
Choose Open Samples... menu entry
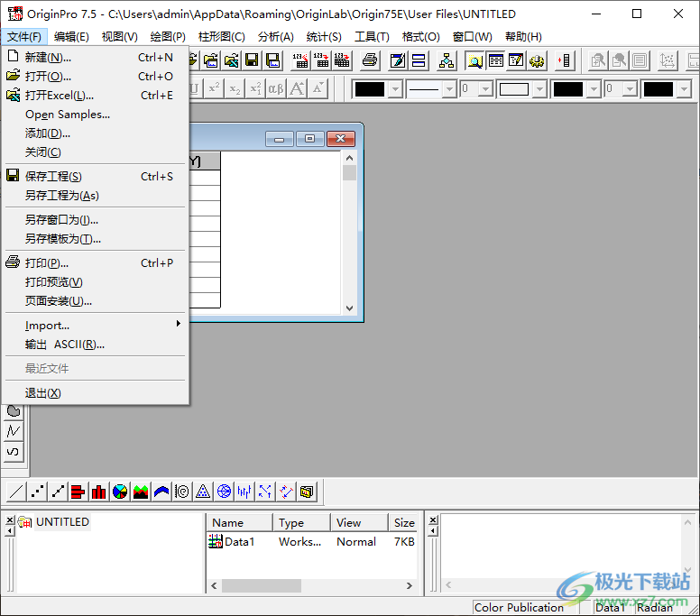pyautogui.click(x=96, y=115)
